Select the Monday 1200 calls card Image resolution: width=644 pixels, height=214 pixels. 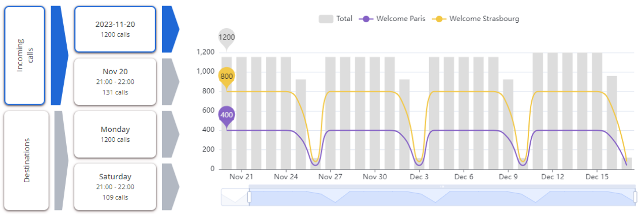pos(115,134)
